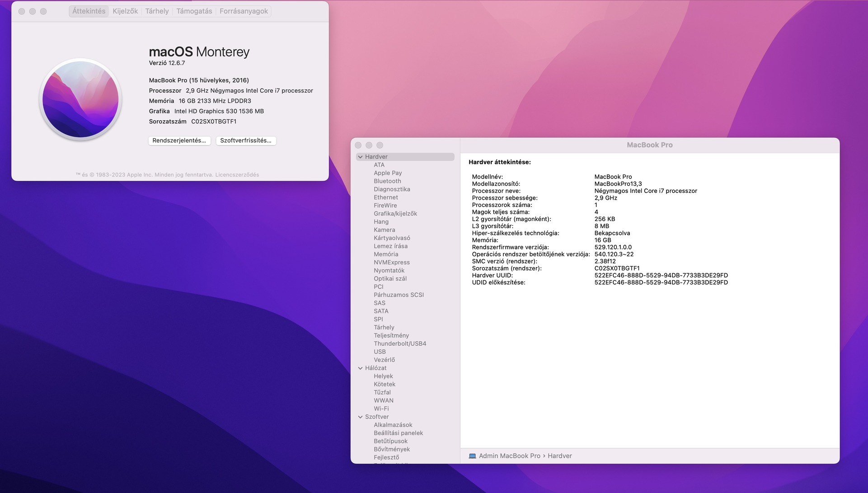The image size is (868, 493).
Task: Click the macOS Monterey logo image
Action: point(80,99)
